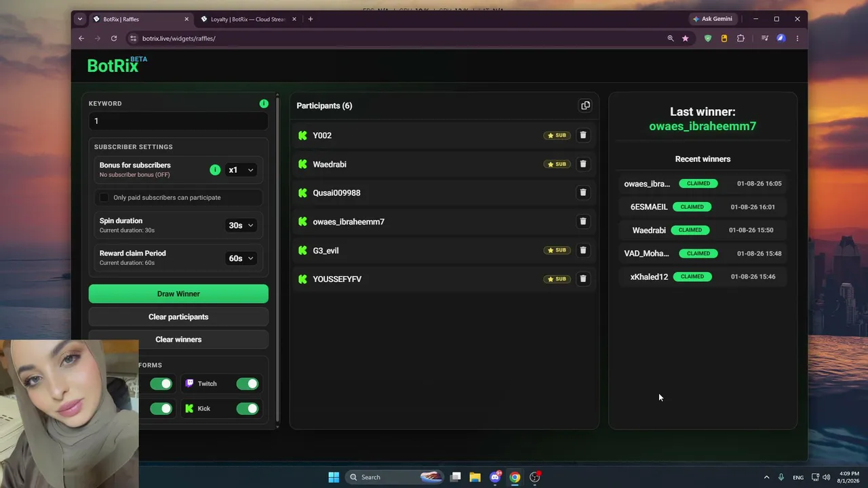The height and width of the screenshot is (488, 868).
Task: Reload the BotRix raffles page
Action: (x=114, y=39)
